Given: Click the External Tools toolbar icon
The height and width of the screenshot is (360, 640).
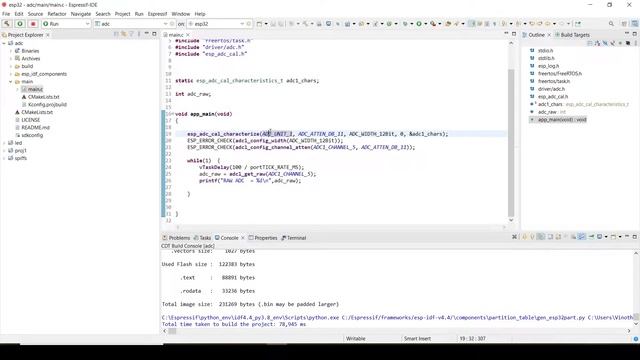Looking at the screenshot, I should pos(433,24).
